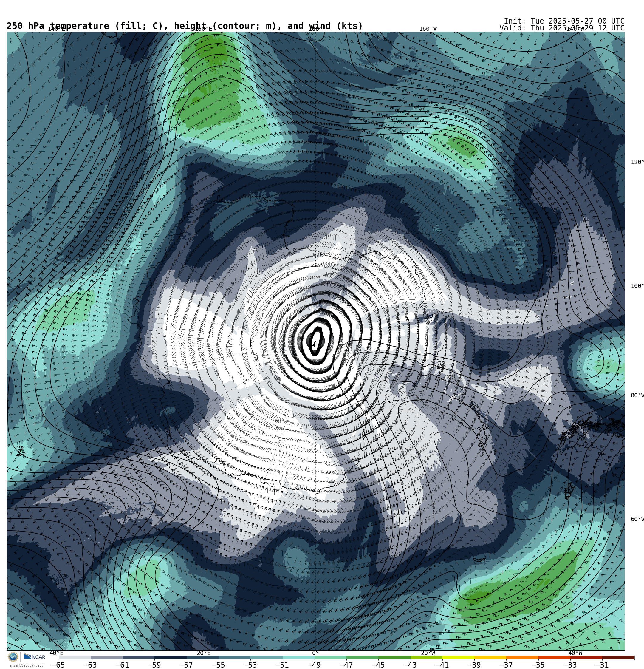Click the -65 colorbar tick label
Viewport: 644px width, 669px height.
click(58, 665)
